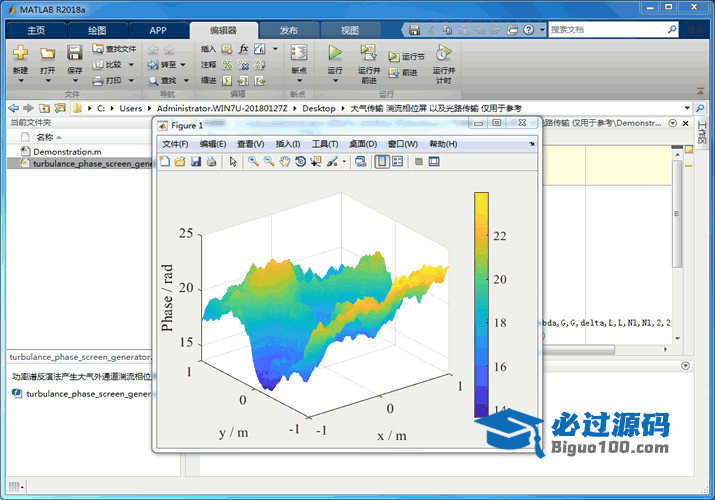
Task: Open File (文件) menu in Figure 1
Action: [175, 144]
